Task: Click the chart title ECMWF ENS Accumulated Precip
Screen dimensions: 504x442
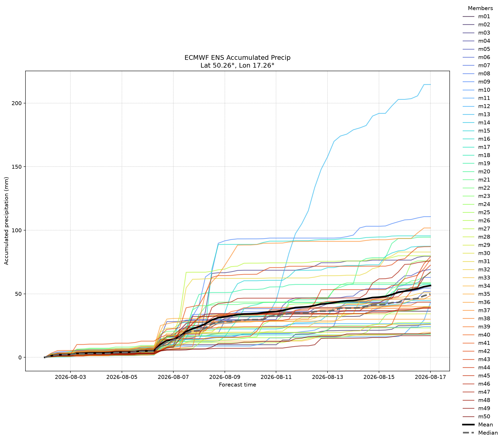Action: point(237,58)
